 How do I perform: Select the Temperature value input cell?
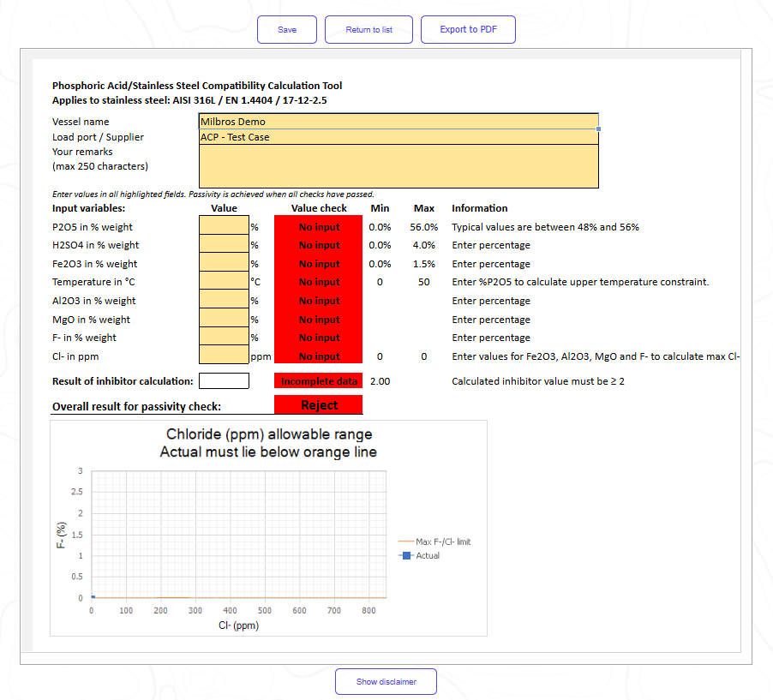click(224, 280)
